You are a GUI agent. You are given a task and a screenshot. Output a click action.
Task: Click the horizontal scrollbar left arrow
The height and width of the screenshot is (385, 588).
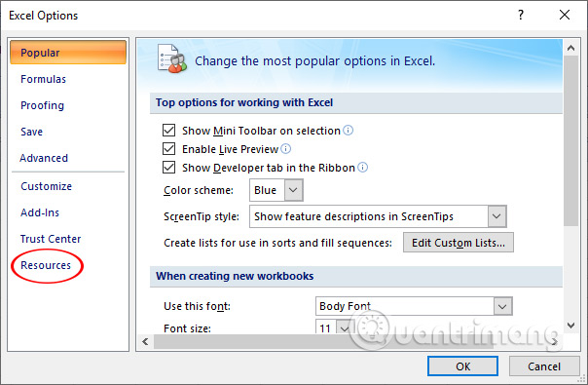pyautogui.click(x=145, y=341)
